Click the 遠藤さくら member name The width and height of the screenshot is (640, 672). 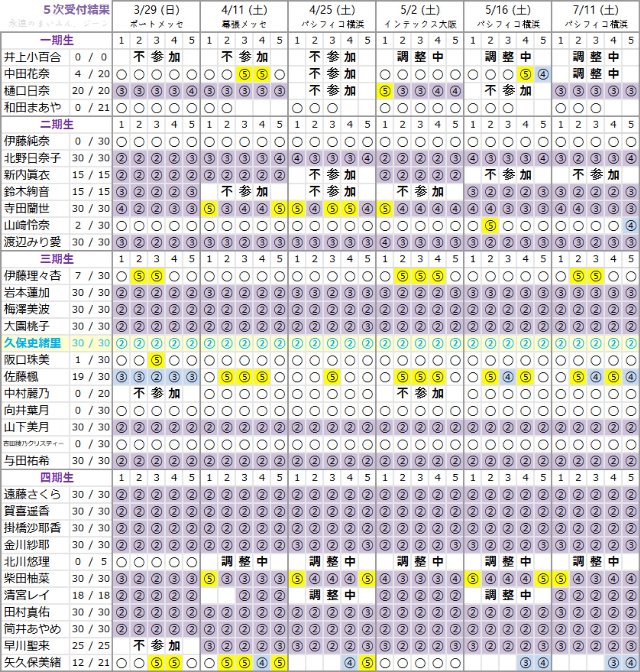[33, 495]
